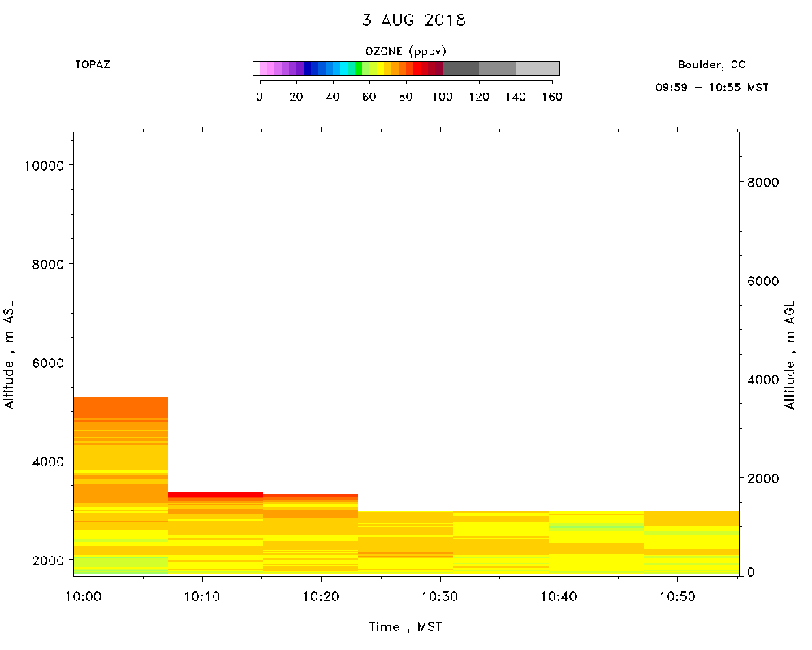Click the pale green band in the 10:40 profile
812x650 pixels.
coord(596,527)
